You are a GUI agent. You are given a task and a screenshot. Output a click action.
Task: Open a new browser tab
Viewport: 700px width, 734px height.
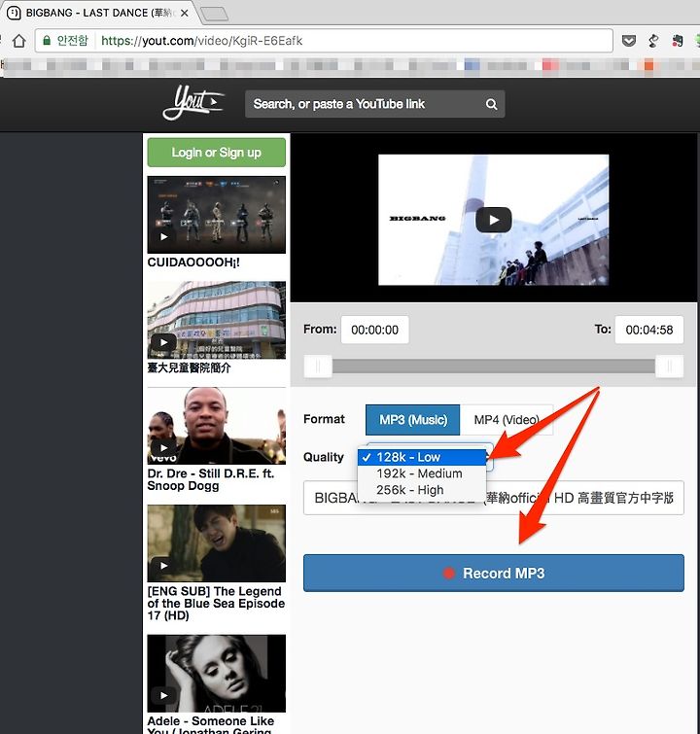[215, 14]
